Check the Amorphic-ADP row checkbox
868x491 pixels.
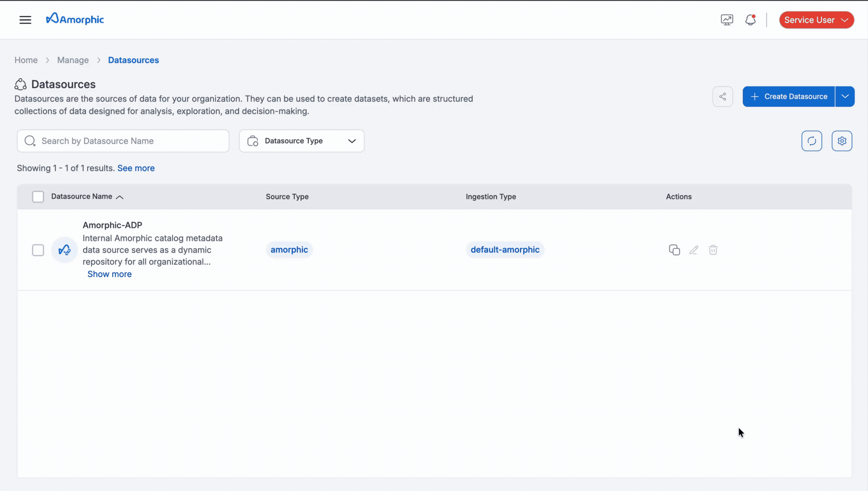pos(38,250)
